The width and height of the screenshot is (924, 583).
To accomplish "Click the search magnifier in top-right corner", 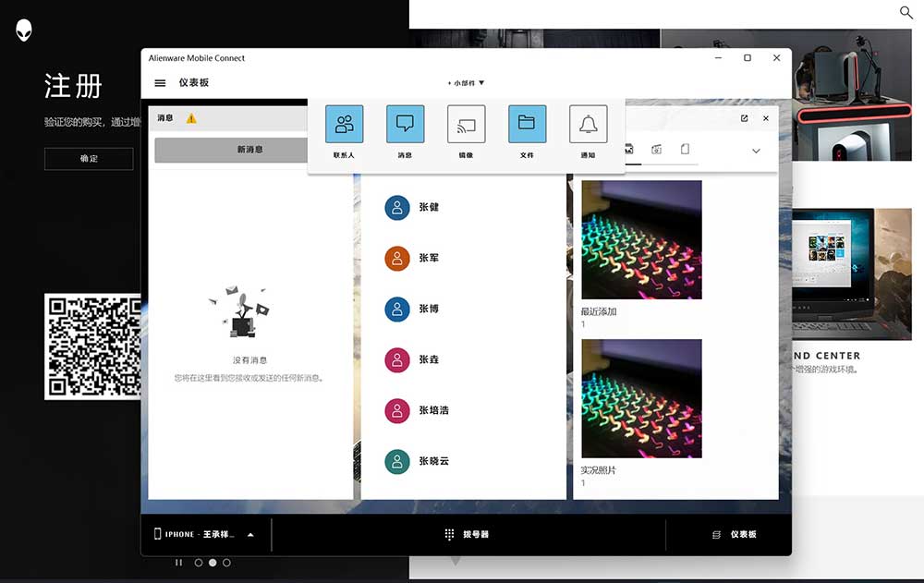I will tap(906, 13).
